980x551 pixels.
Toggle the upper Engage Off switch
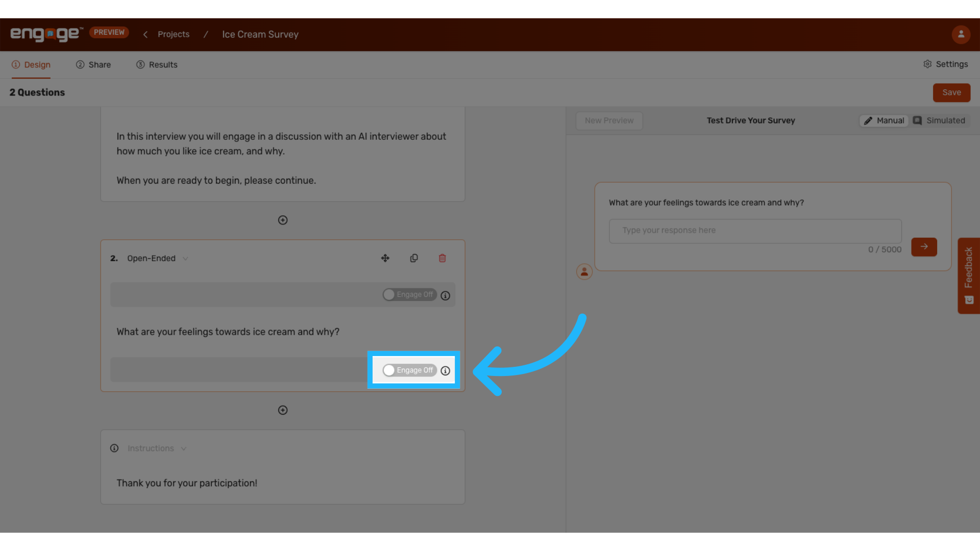pyautogui.click(x=409, y=295)
